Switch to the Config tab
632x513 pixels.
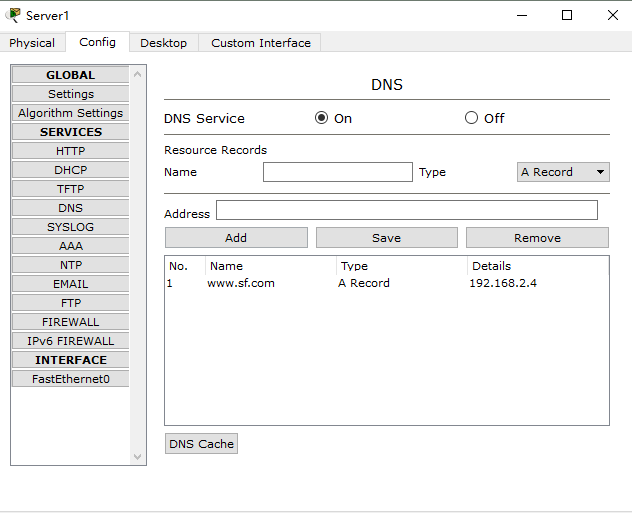(x=98, y=42)
